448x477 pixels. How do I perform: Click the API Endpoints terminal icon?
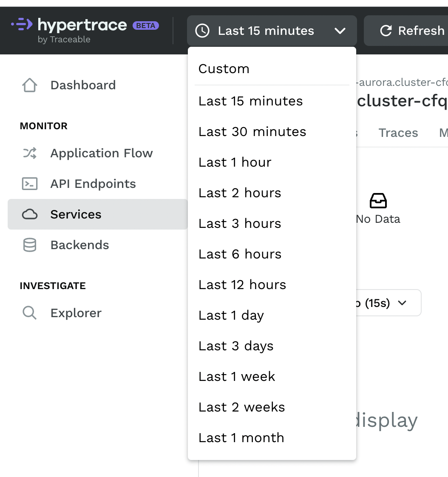pos(29,184)
